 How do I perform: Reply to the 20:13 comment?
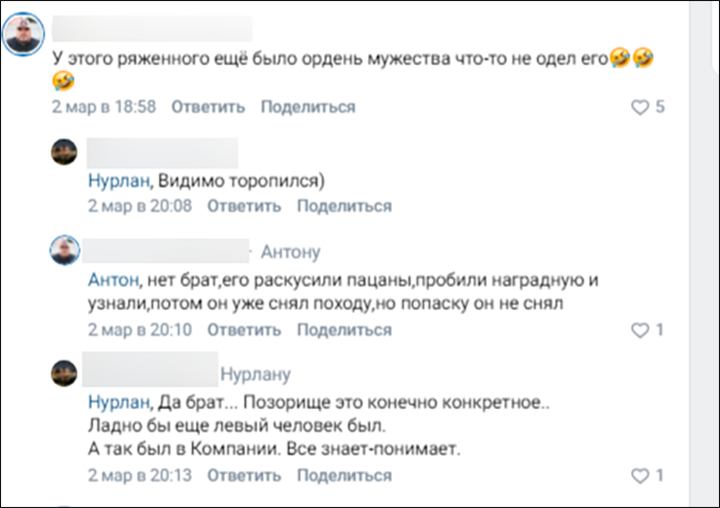tap(245, 475)
